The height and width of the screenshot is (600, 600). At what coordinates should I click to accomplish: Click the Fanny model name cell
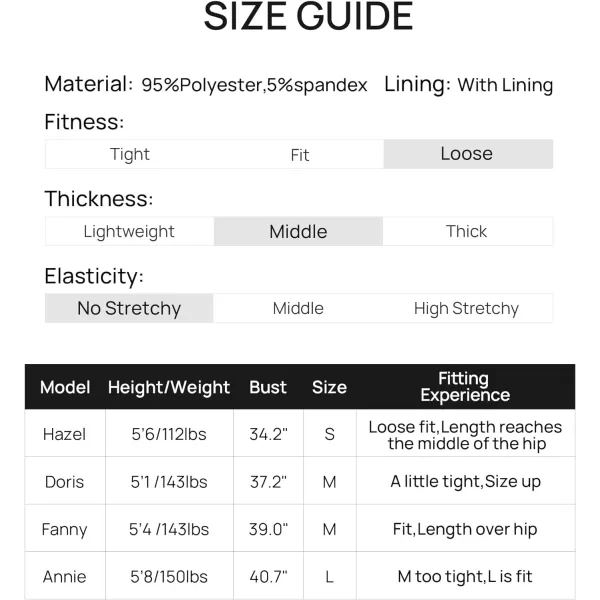coord(65,529)
